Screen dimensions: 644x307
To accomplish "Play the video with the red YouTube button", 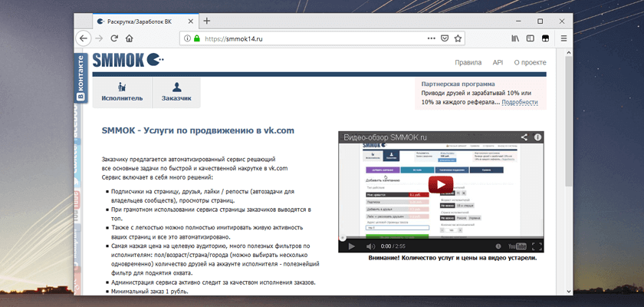I will click(441, 184).
